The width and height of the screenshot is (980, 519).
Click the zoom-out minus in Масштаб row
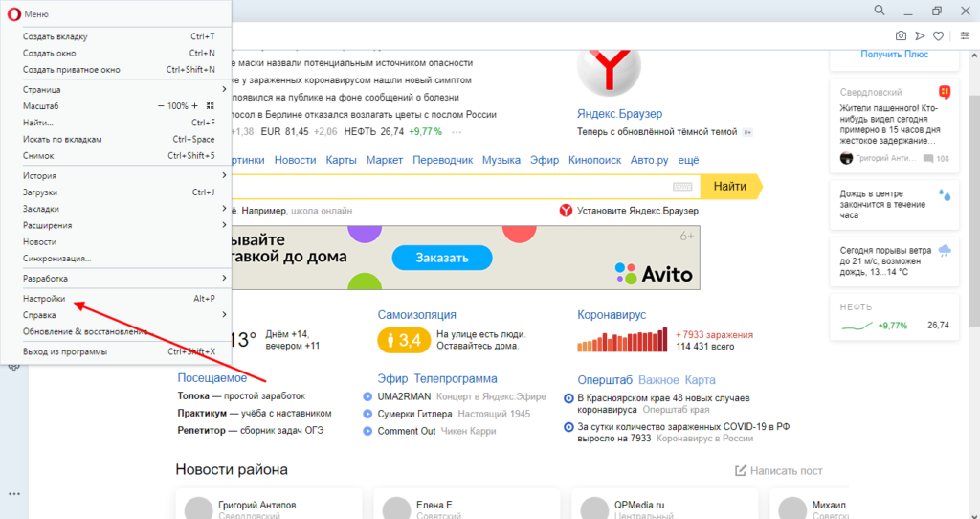pyautogui.click(x=161, y=106)
